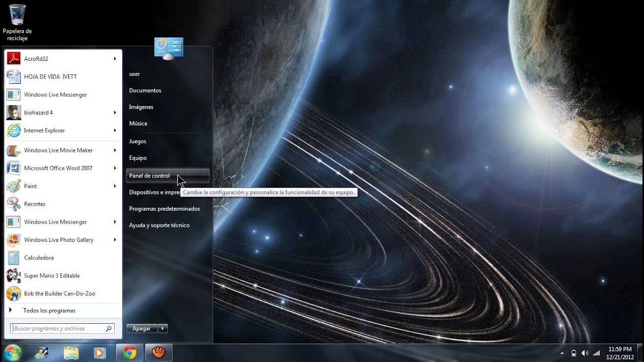Screen dimensions: 644x362
Task: Open HOJA DE VIDA IVETT Word document icon
Action: click(x=14, y=76)
